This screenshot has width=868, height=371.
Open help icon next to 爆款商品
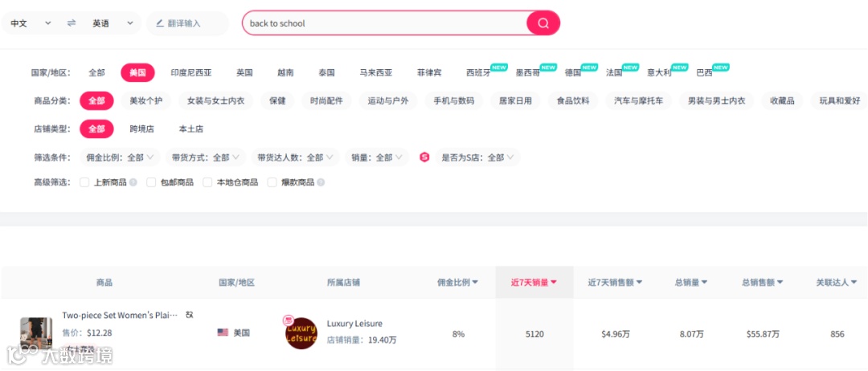[321, 182]
